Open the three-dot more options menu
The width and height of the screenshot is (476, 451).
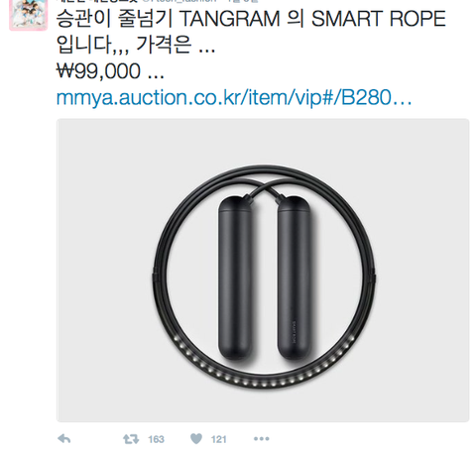(x=262, y=439)
